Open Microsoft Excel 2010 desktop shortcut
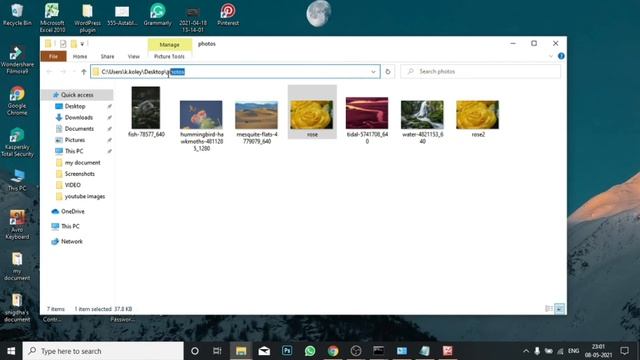This screenshot has height=360, width=640. coord(52,18)
